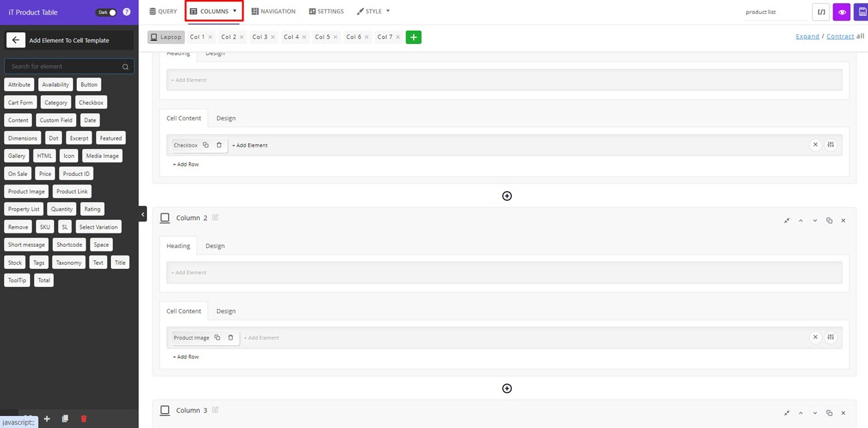Open the QUERY menu
The height and width of the screenshot is (428, 868).
point(163,11)
